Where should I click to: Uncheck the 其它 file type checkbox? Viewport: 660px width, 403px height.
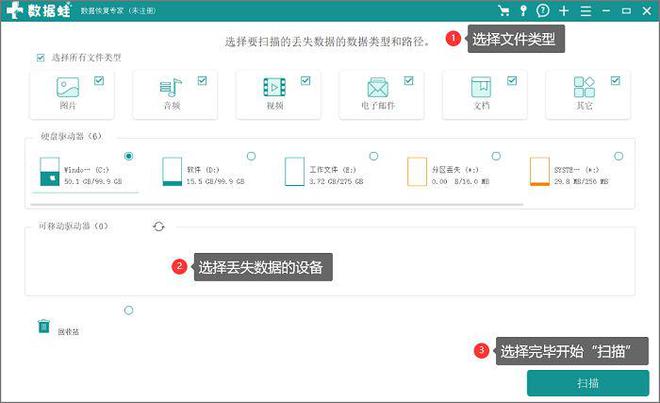point(615,80)
